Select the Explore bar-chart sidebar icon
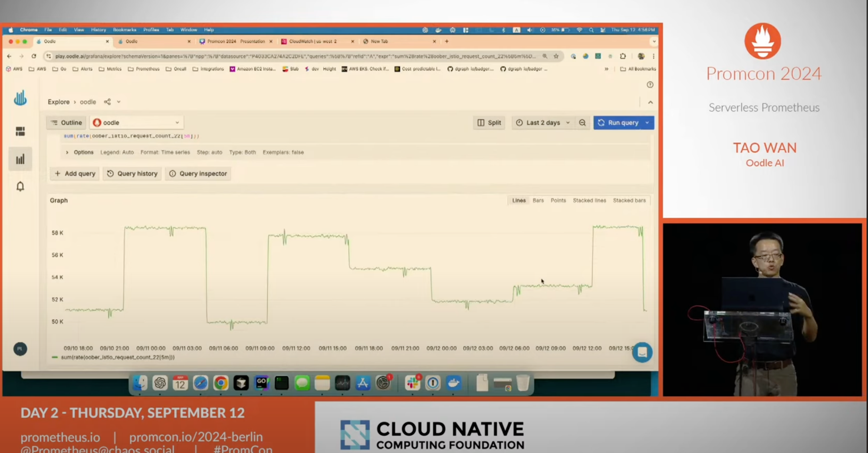This screenshot has height=453, width=868. (20, 159)
